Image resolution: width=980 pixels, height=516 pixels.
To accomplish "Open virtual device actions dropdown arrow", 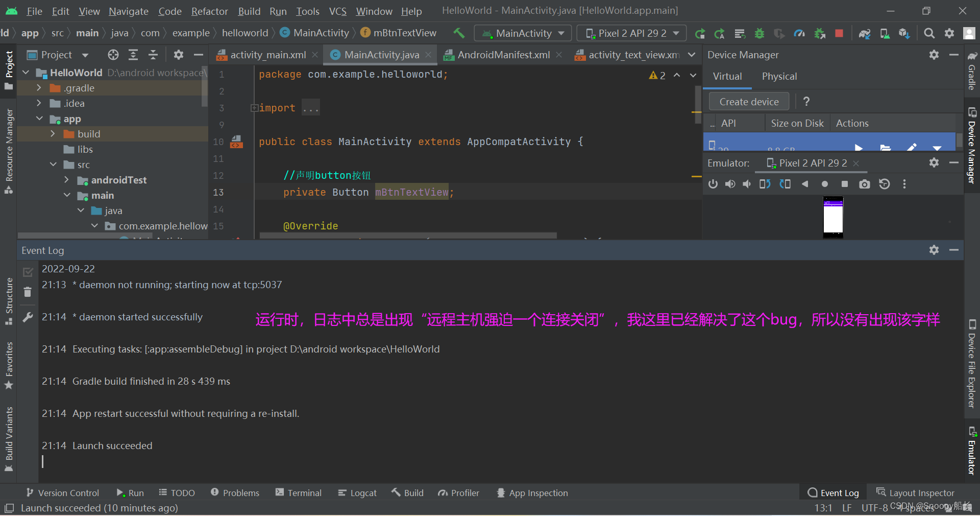I will point(937,148).
